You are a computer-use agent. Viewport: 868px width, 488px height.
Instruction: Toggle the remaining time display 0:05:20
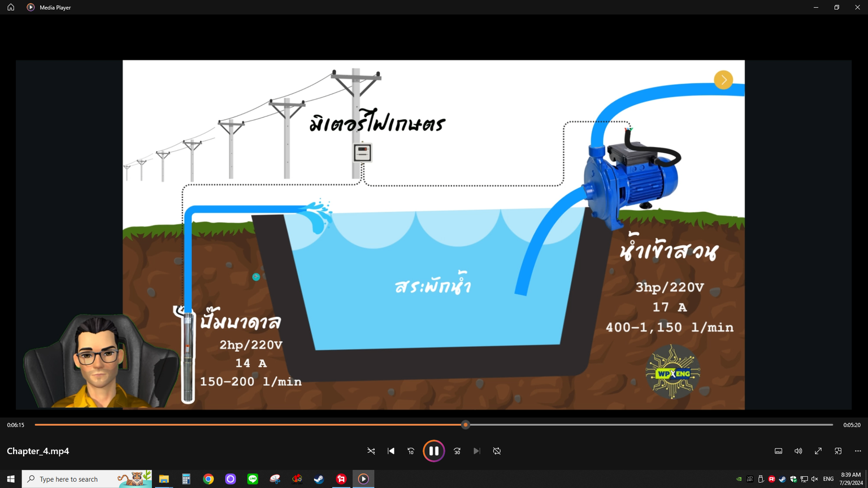[x=852, y=425]
